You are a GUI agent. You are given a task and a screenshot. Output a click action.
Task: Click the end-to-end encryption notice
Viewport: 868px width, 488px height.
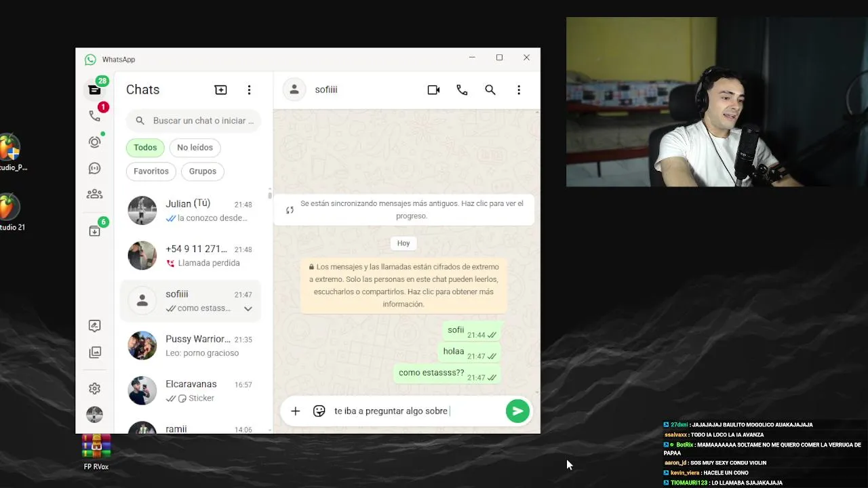(404, 285)
